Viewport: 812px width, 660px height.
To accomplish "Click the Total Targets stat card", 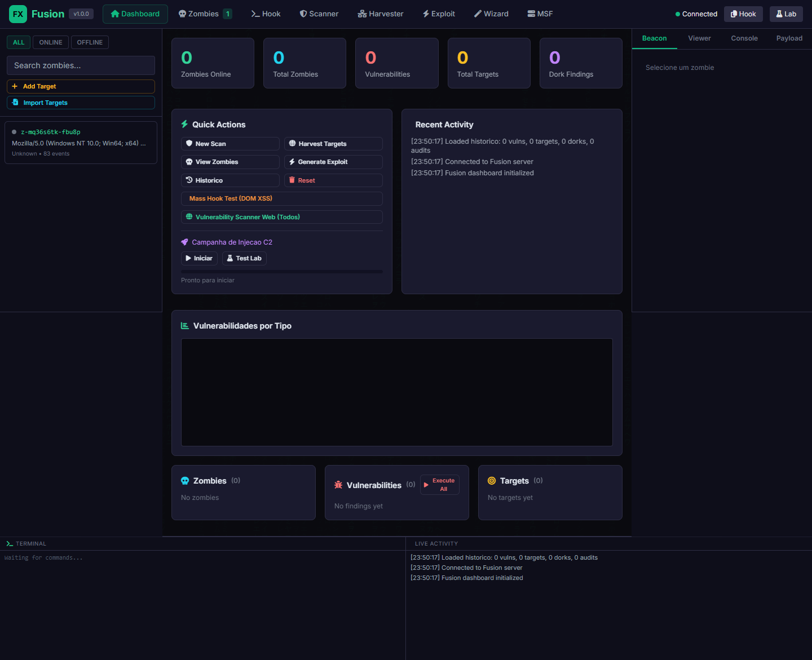I will pos(489,63).
